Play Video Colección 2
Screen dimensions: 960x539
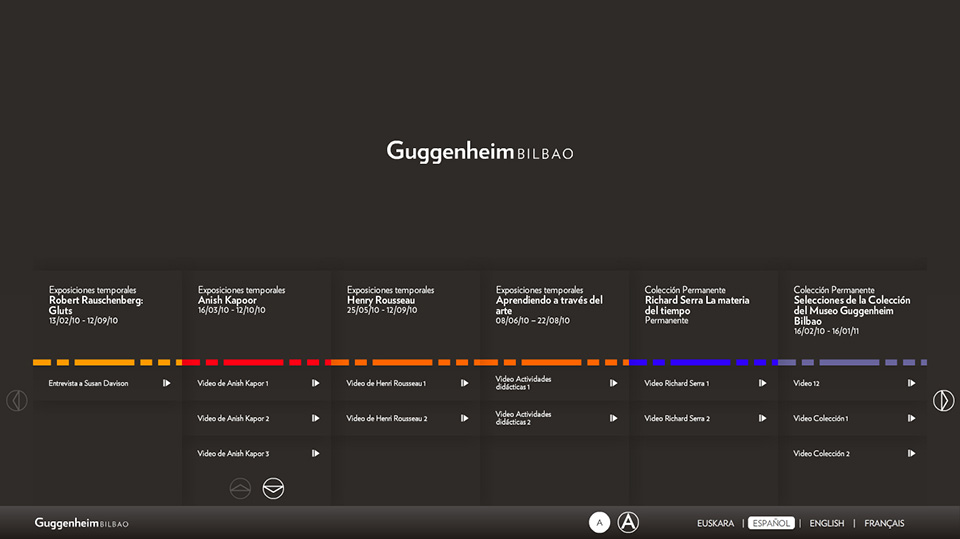point(911,453)
